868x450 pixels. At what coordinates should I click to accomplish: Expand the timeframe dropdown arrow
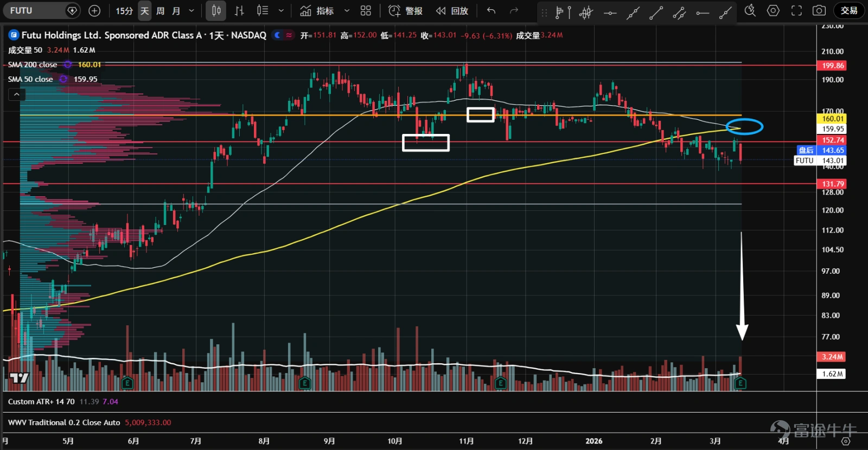[x=192, y=11]
